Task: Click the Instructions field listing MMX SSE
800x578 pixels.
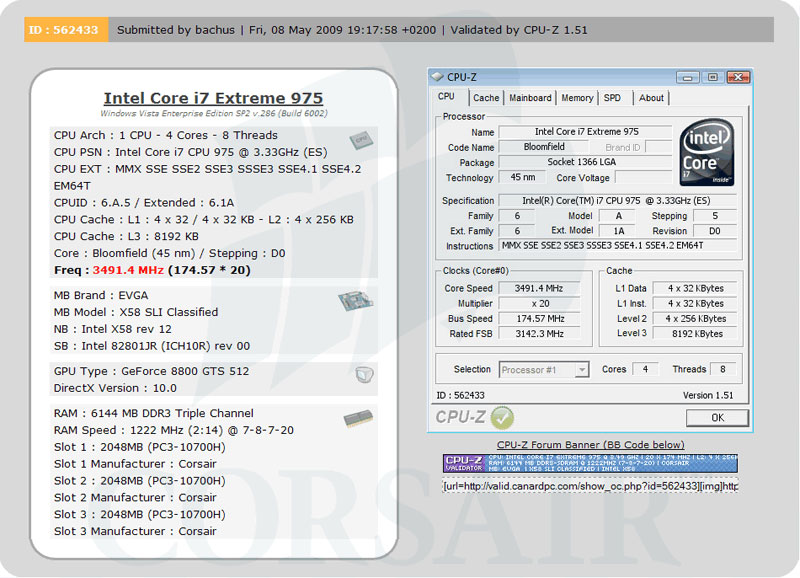Action: [x=617, y=245]
